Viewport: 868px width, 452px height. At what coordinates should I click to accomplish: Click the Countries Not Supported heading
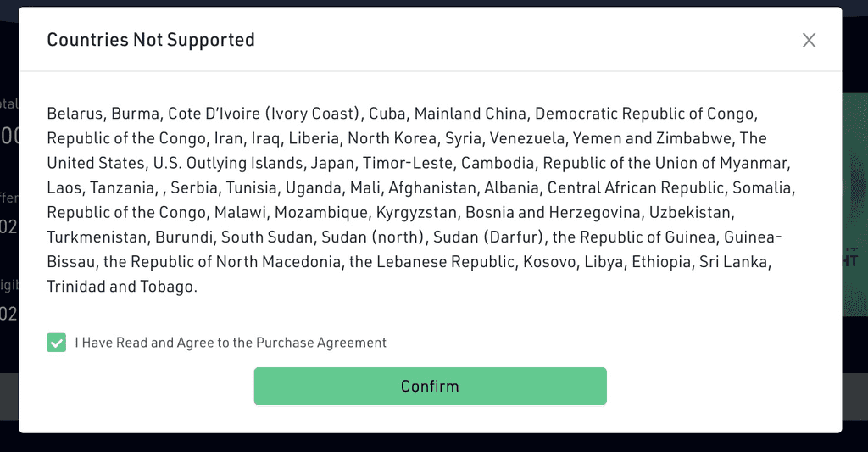point(151,40)
